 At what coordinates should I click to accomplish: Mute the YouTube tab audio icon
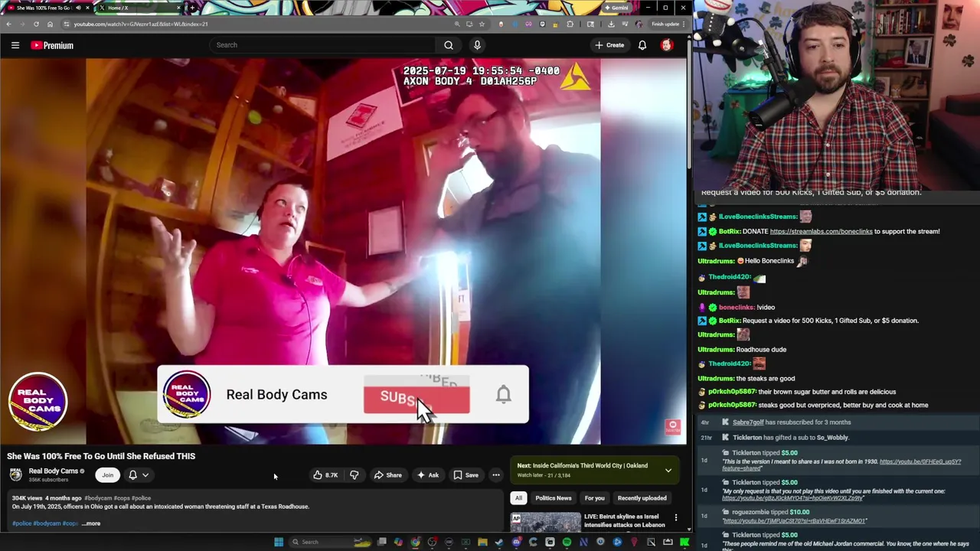[78, 8]
